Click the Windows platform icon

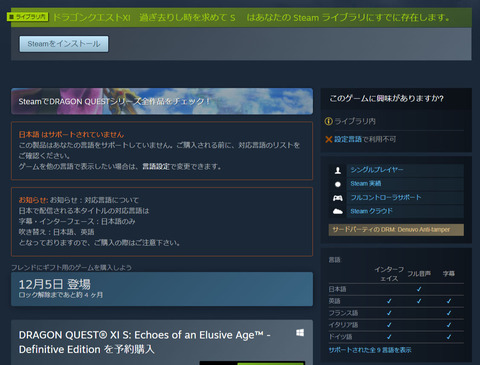tap(300, 333)
